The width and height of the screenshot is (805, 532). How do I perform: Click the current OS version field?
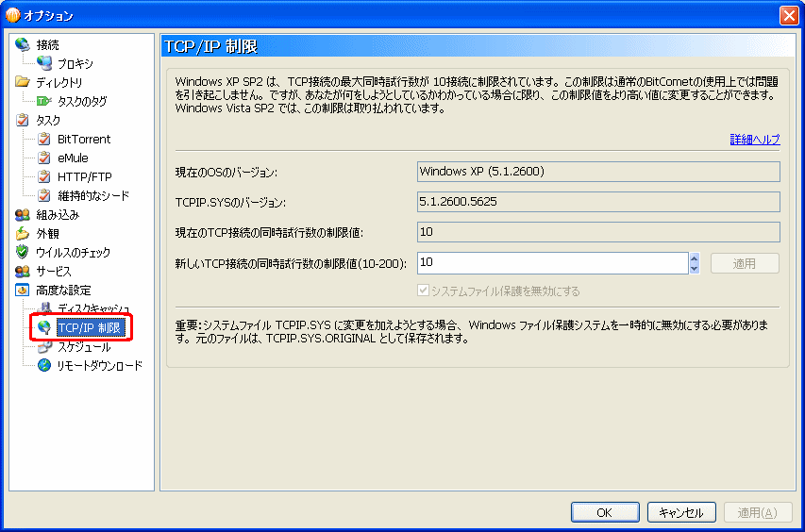coord(598,172)
